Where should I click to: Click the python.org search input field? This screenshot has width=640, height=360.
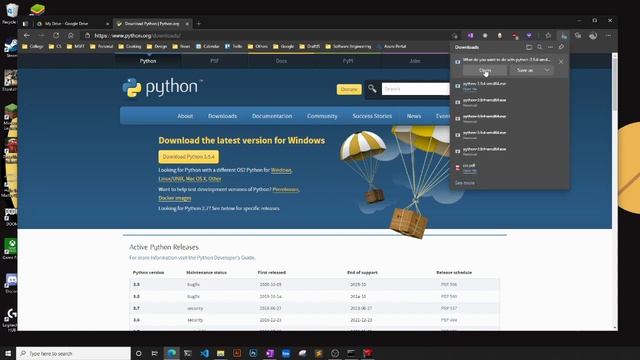coord(416,89)
